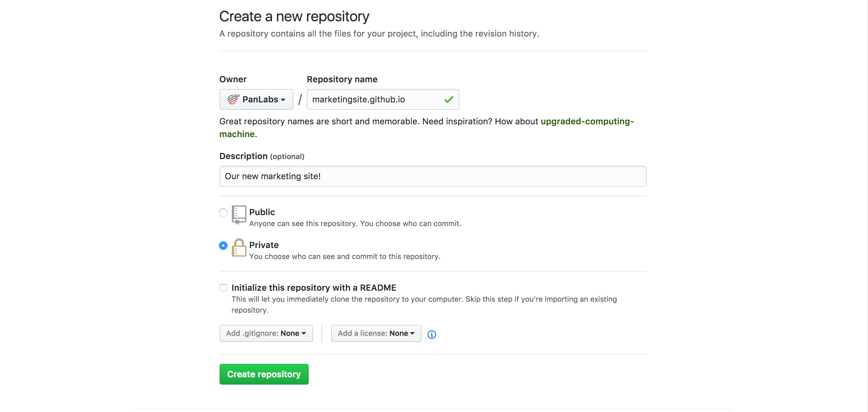Click the Create repository button
Screen dimensions: 868x412
[264, 374]
